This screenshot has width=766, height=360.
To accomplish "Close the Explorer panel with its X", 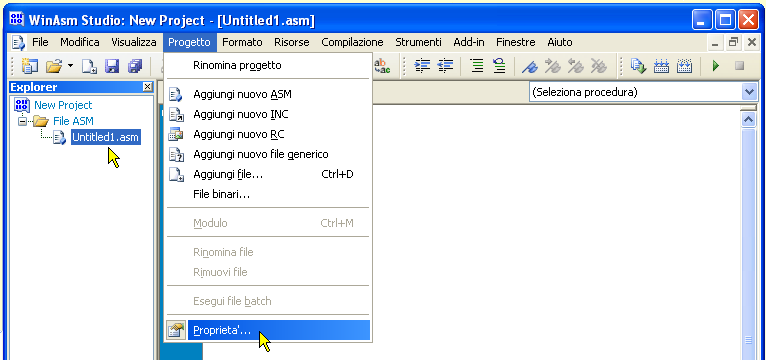I will tap(147, 87).
